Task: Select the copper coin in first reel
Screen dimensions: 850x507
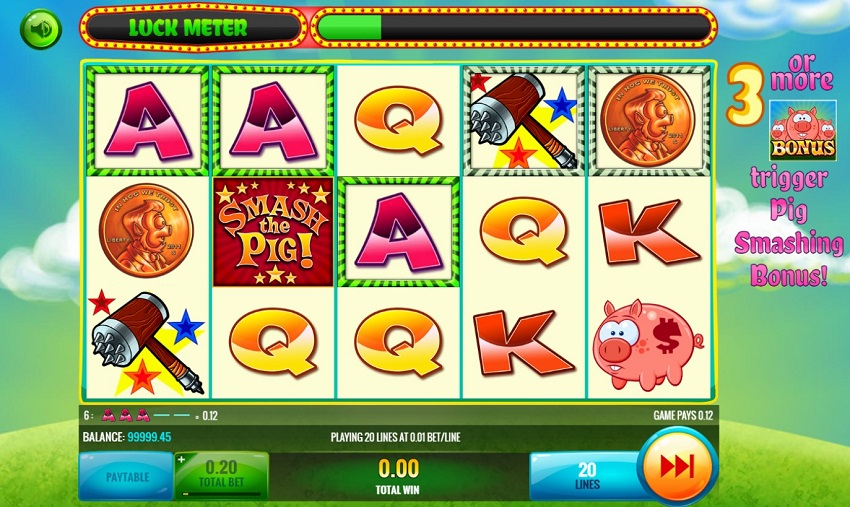Action: coord(146,231)
